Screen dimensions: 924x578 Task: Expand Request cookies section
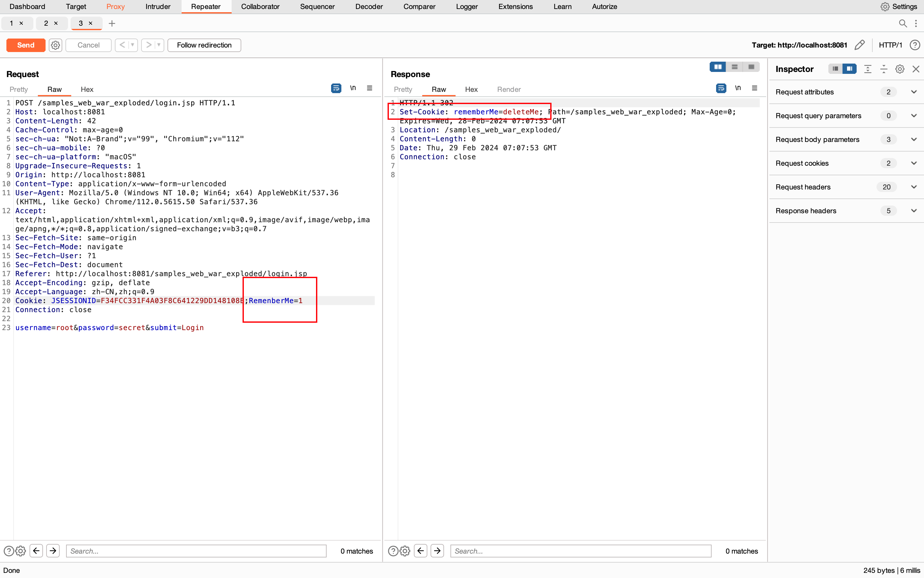(x=846, y=163)
